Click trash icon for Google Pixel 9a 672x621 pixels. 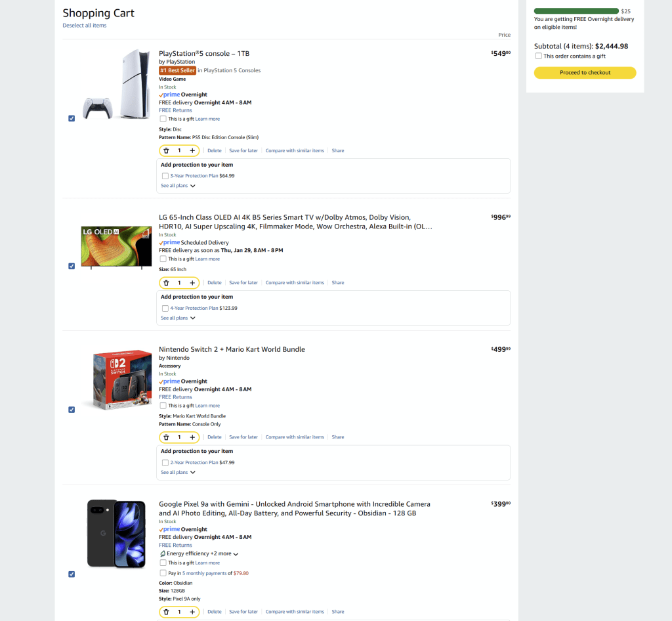(x=166, y=612)
